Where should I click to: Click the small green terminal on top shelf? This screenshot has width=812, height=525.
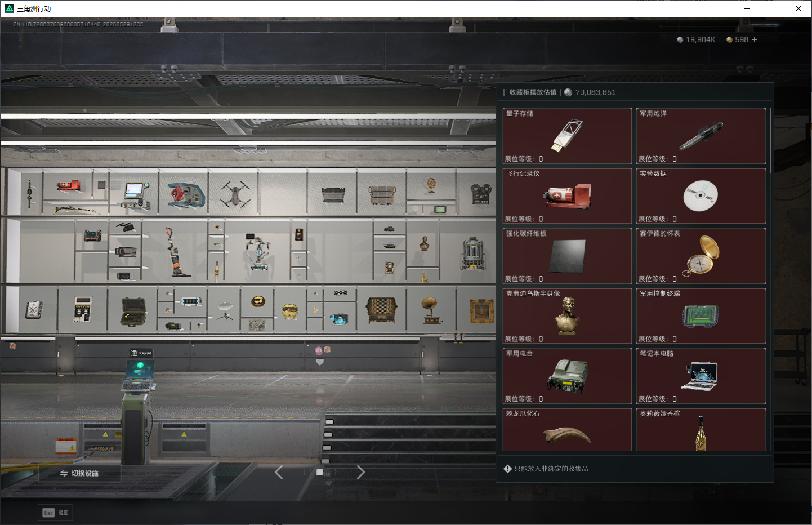pyautogui.click(x=440, y=210)
